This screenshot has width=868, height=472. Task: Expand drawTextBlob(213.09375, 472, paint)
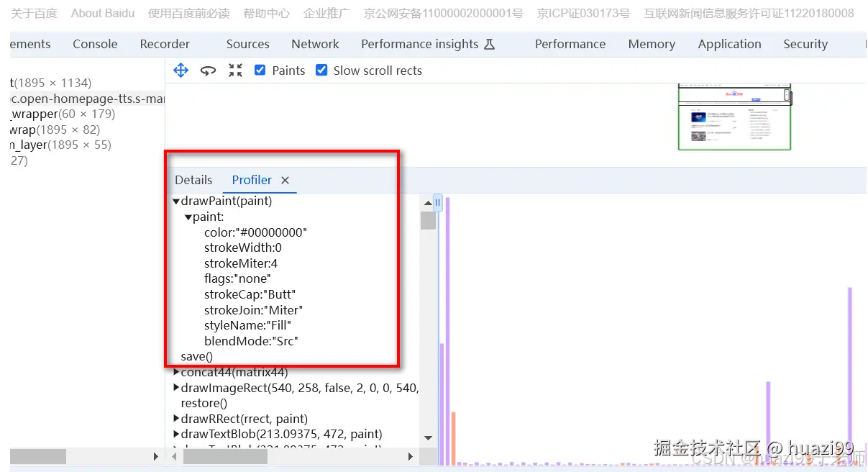tap(176, 435)
